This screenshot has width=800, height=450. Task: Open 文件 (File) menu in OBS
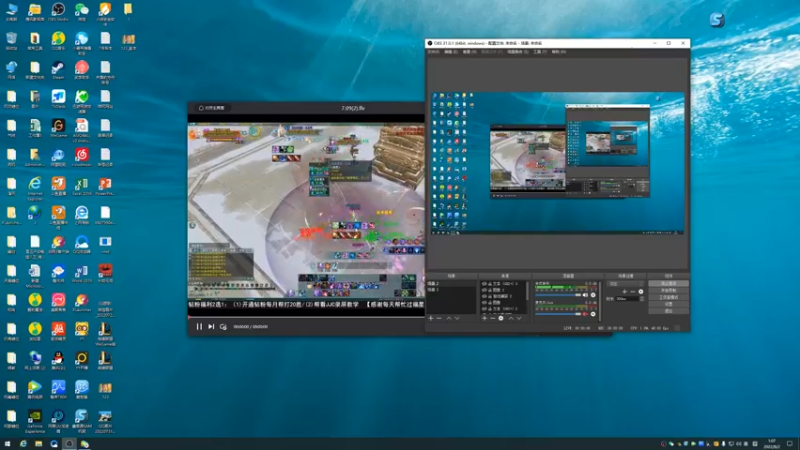click(x=433, y=52)
